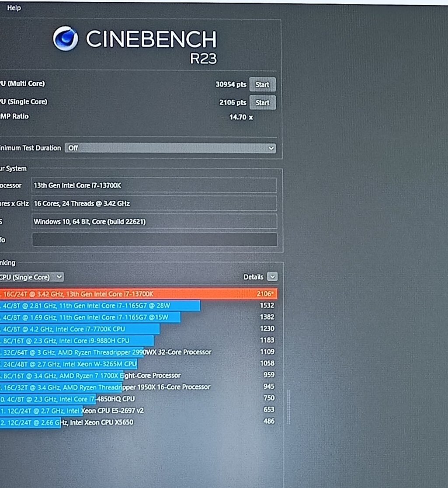Select the i7-1165G7 @15W ranking row
448x488 pixels.
139,317
